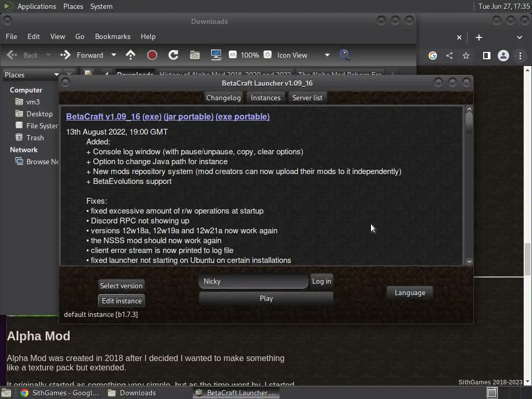This screenshot has height=399, width=532.
Task: Open Home folder icon in toolbar
Action: coord(195,55)
